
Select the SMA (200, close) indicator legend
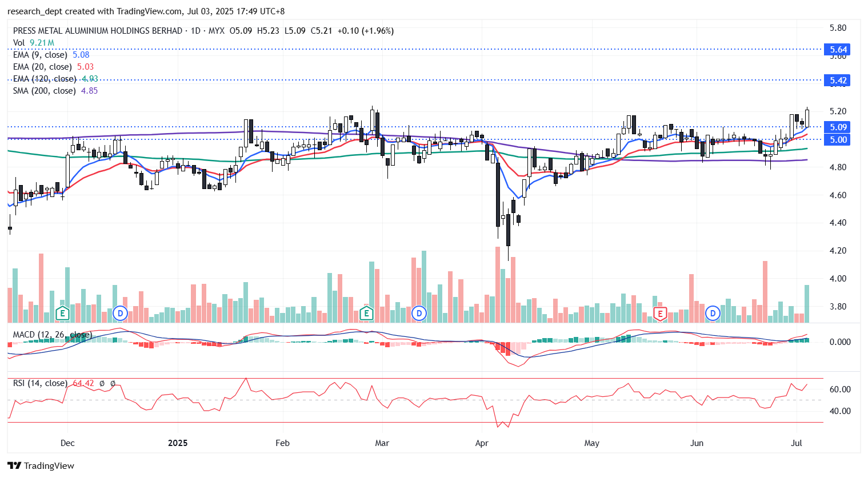click(x=55, y=91)
